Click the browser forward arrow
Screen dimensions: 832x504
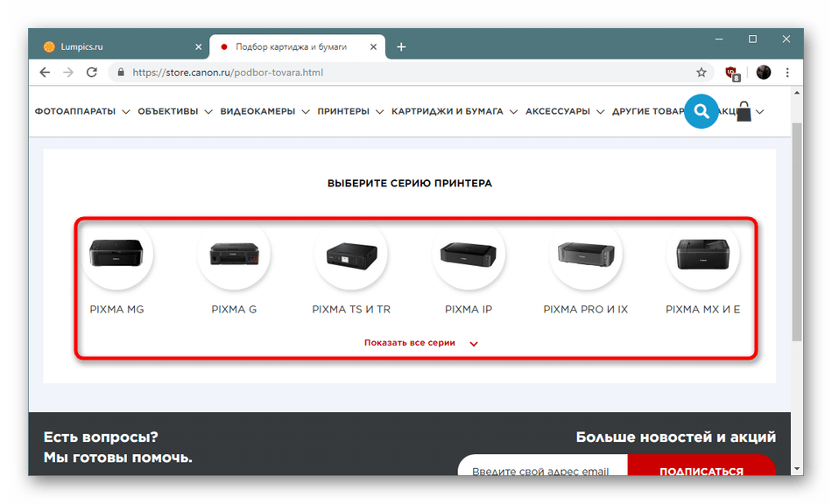[x=68, y=73]
